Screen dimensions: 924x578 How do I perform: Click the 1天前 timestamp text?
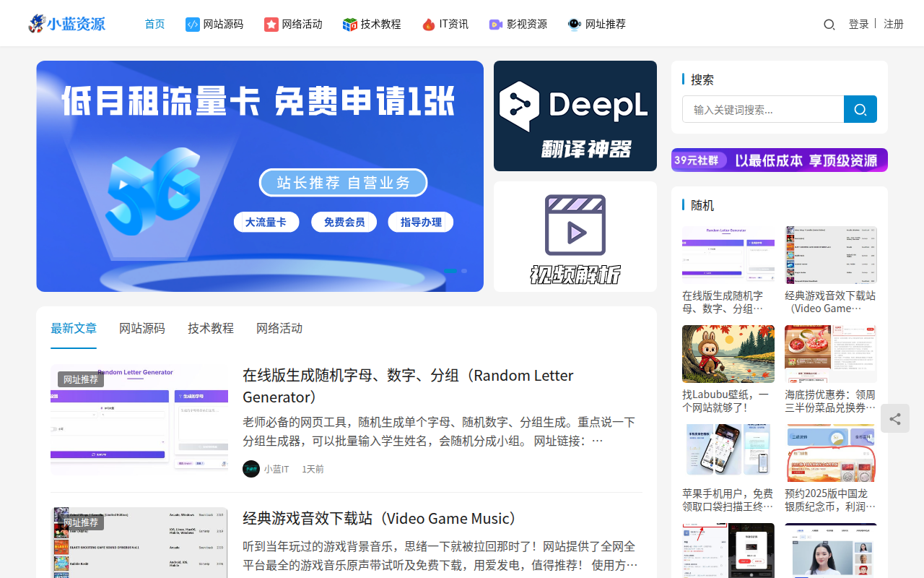pyautogui.click(x=313, y=469)
